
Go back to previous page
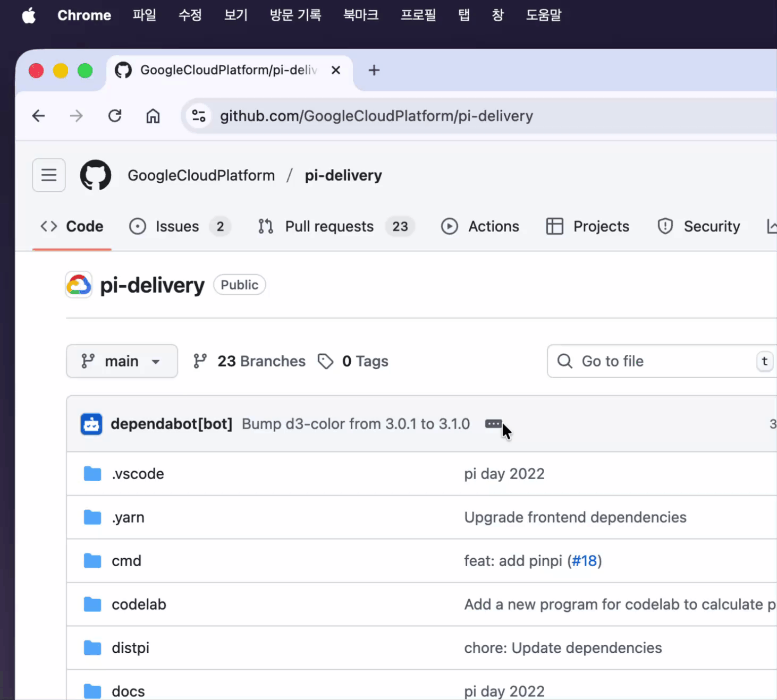pos(38,116)
